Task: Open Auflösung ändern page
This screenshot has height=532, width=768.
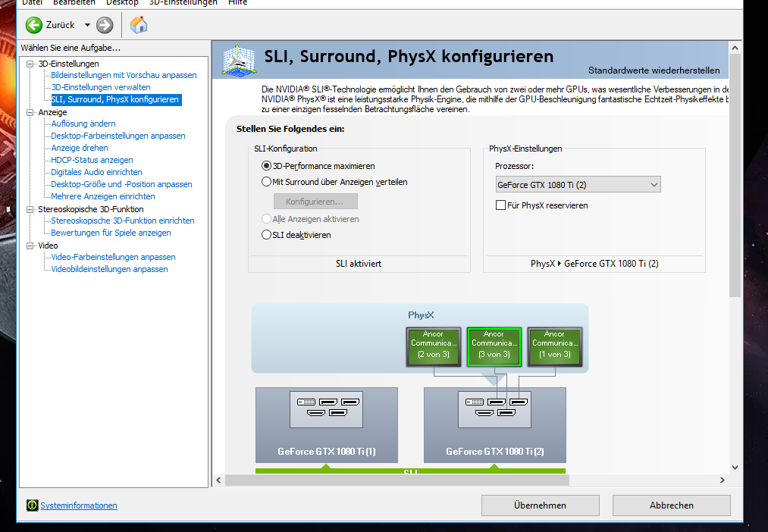Action: coord(83,124)
